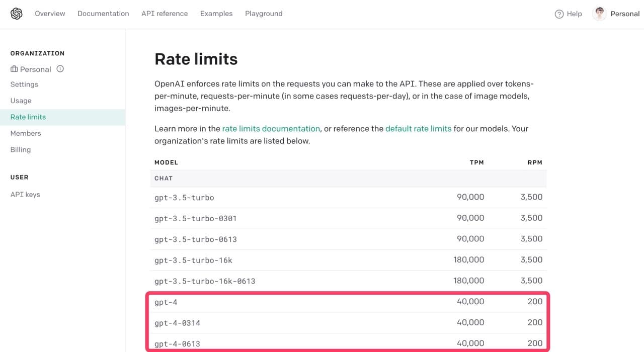
Task: Select Members in the sidebar
Action: point(26,133)
